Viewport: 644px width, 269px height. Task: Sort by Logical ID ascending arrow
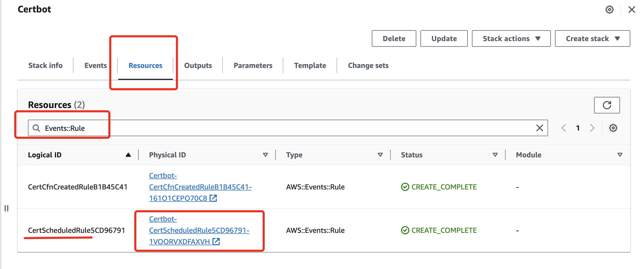(128, 155)
